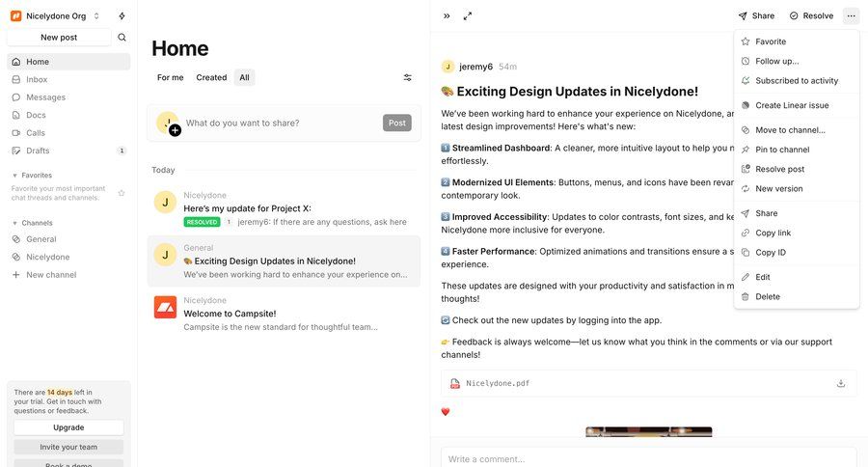Click New channel in the sidebar
This screenshot has height=467, width=868.
click(68, 274)
